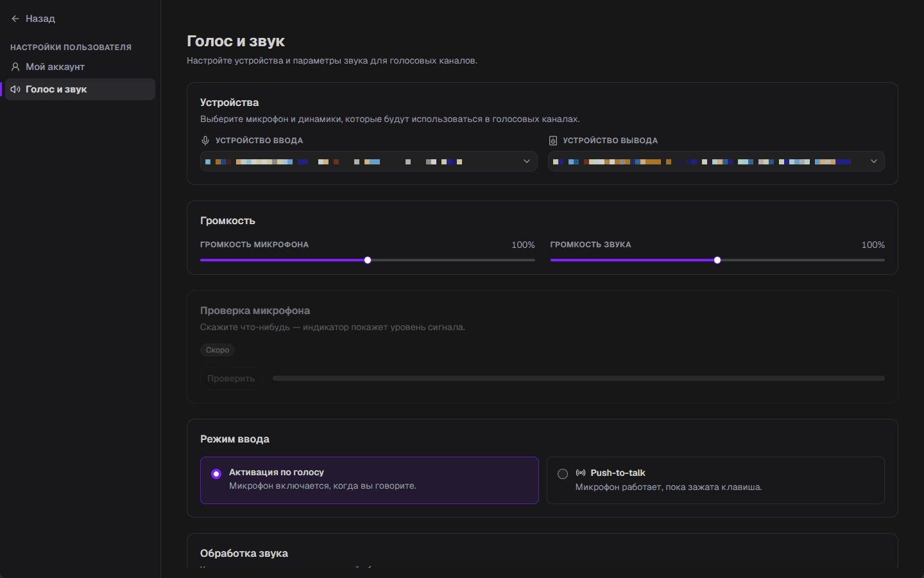Click the Проверка микрофона section title
924x578 pixels.
(x=255, y=311)
